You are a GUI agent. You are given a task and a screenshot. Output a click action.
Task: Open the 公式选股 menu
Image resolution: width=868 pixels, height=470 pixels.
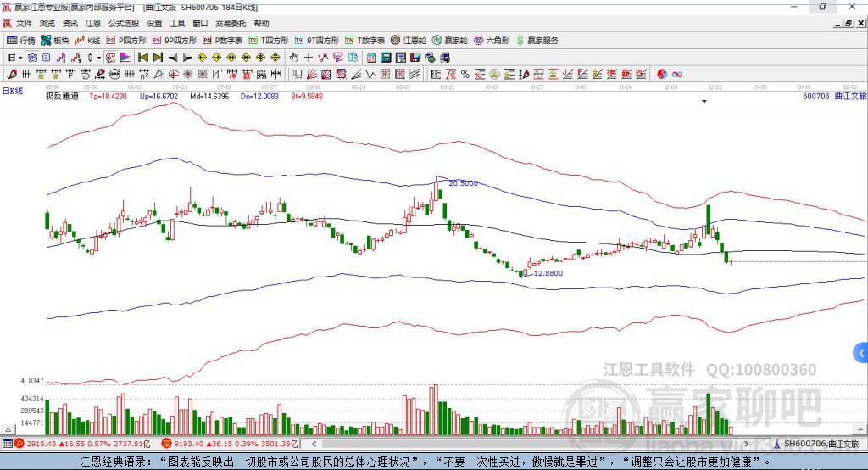coord(124,23)
